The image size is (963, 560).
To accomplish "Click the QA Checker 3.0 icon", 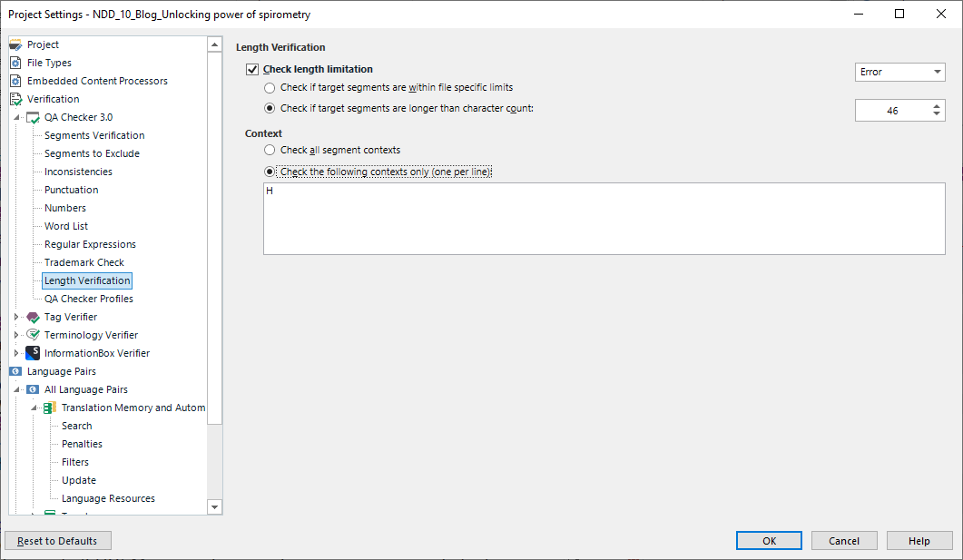I will [x=33, y=117].
